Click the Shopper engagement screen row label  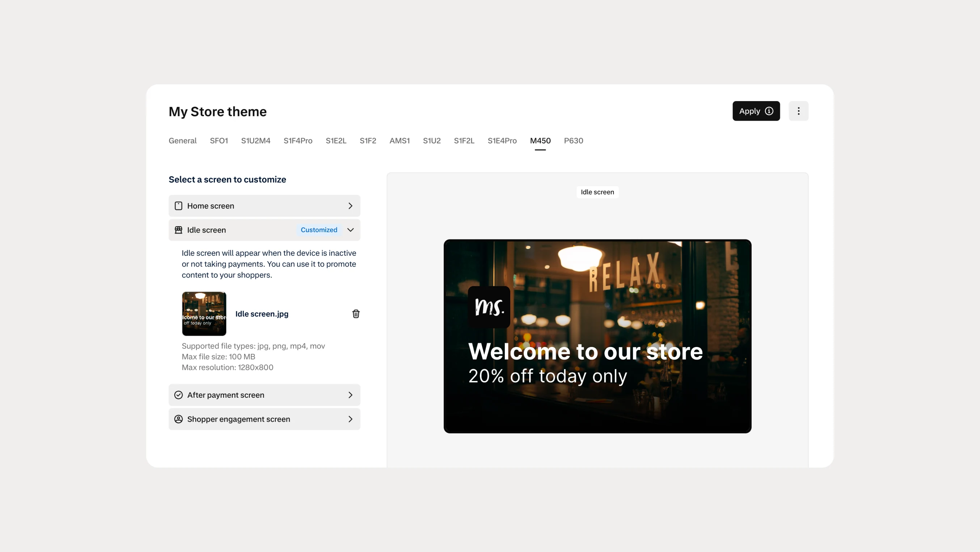pyautogui.click(x=238, y=419)
